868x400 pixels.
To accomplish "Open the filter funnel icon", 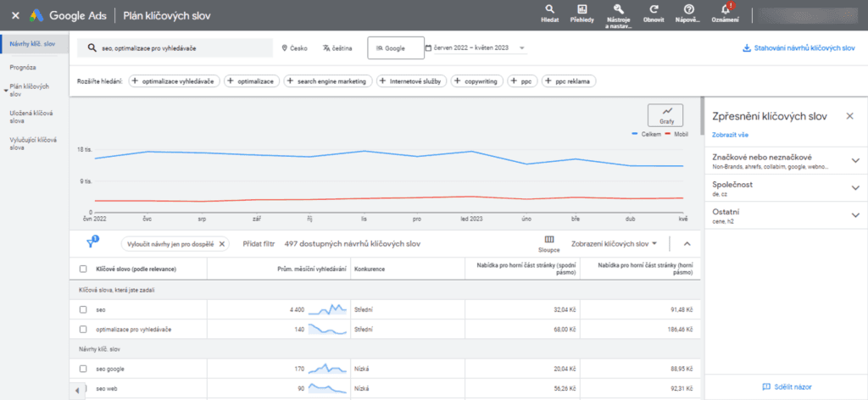I will 91,243.
